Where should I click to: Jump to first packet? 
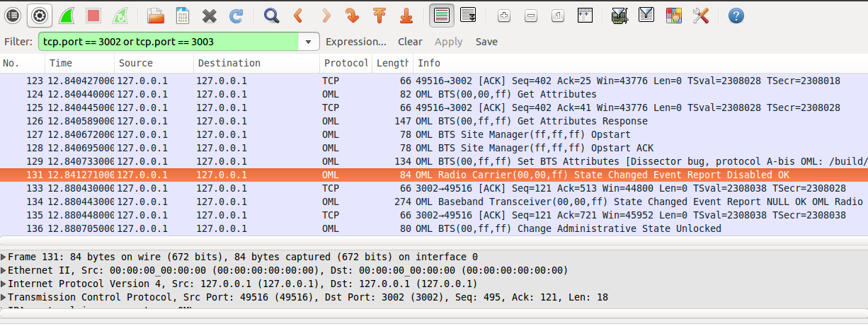379,15
